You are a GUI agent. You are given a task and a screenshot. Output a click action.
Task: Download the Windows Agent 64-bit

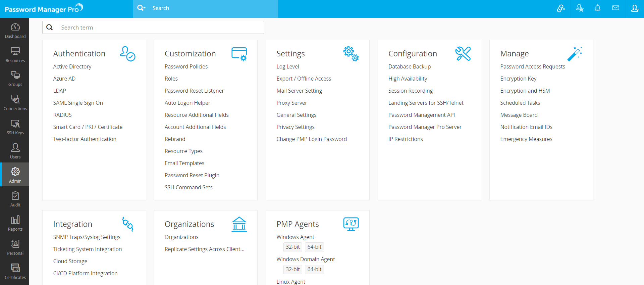[314, 247]
